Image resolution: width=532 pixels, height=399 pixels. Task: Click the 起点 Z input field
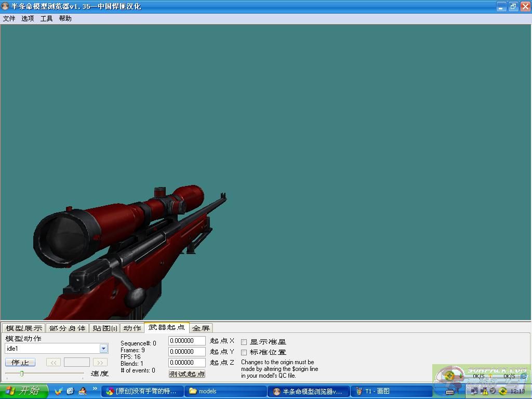click(x=187, y=363)
